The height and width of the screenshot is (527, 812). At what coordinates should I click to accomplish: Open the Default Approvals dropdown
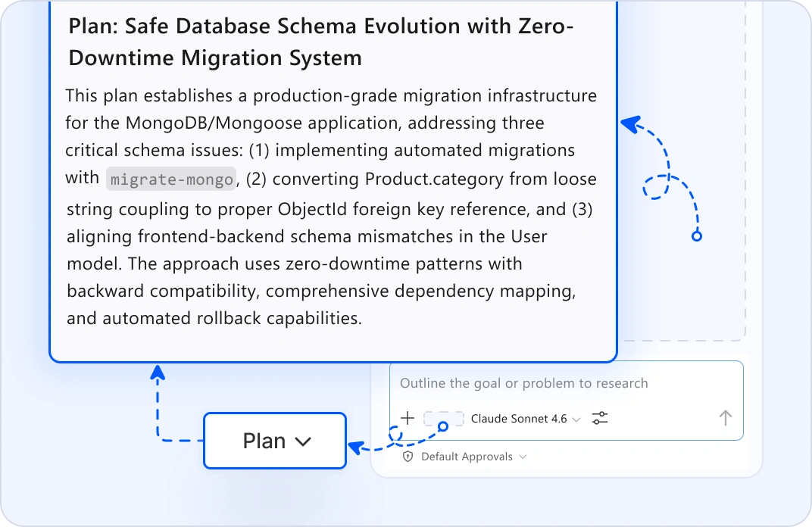point(465,457)
